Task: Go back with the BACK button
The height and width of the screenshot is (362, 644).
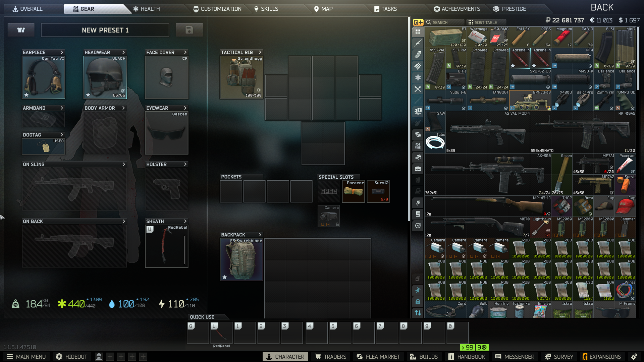Action: pos(602,7)
